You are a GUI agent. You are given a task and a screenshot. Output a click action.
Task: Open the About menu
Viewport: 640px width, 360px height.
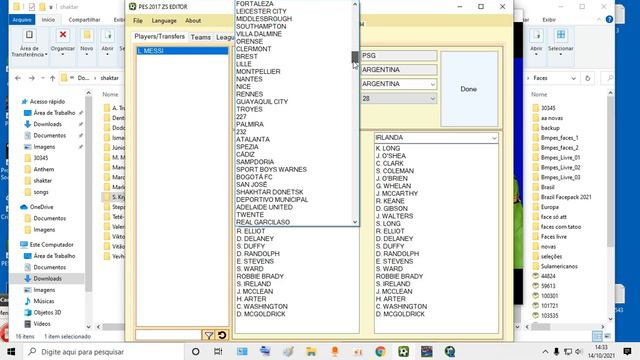coord(193,20)
